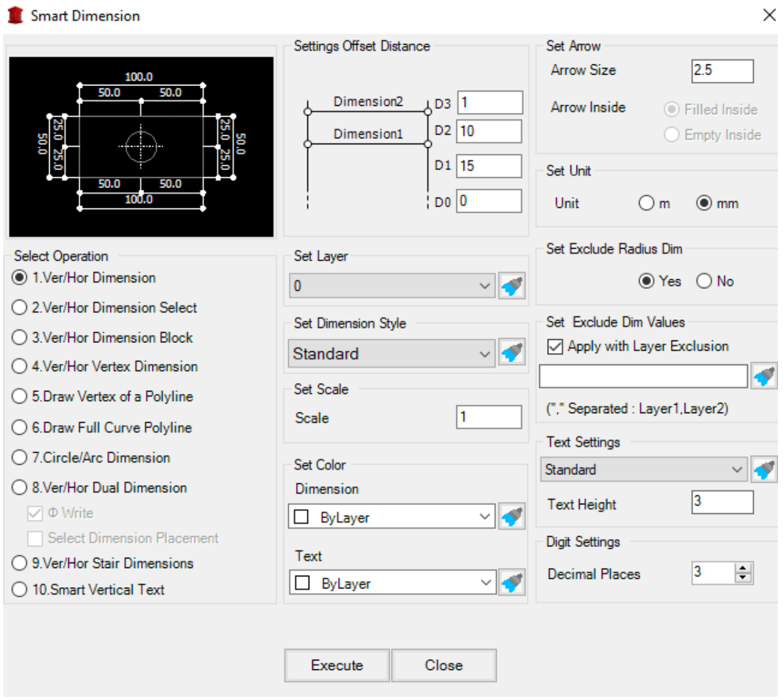Click the D3 offset distance field
Image resolution: width=783 pixels, height=700 pixels.
point(489,102)
